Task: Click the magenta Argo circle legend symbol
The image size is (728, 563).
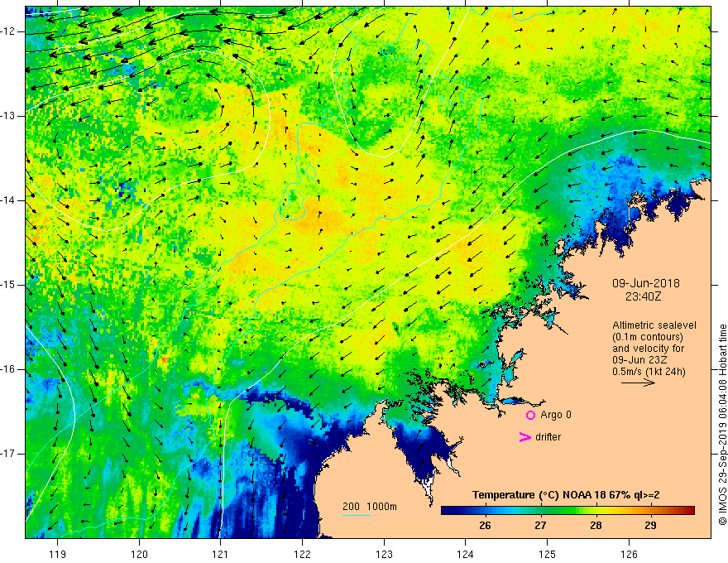Action: point(530,416)
